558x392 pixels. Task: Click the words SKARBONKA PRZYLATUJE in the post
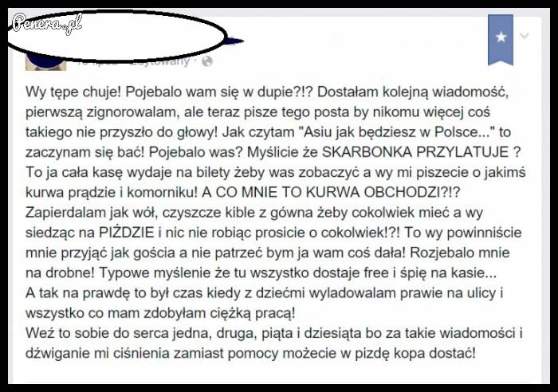[x=415, y=152]
